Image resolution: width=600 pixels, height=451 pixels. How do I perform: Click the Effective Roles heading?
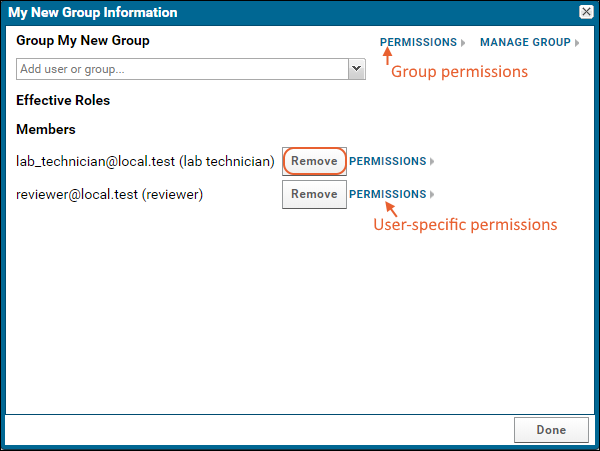63,100
